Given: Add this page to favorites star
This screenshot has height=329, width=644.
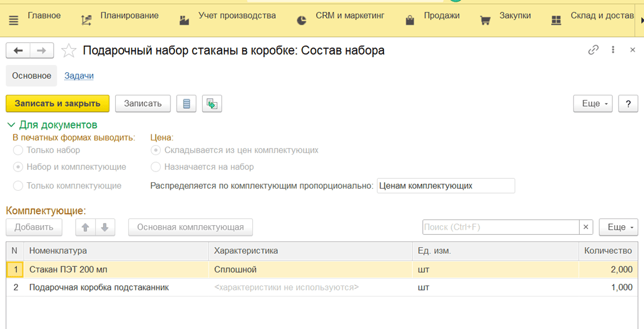Looking at the screenshot, I should (x=69, y=51).
